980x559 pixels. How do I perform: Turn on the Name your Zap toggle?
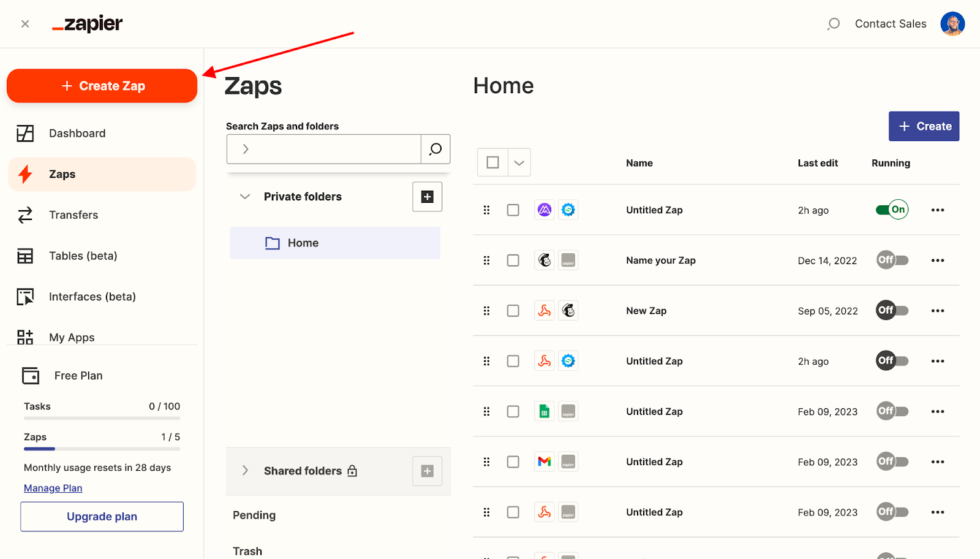point(892,260)
